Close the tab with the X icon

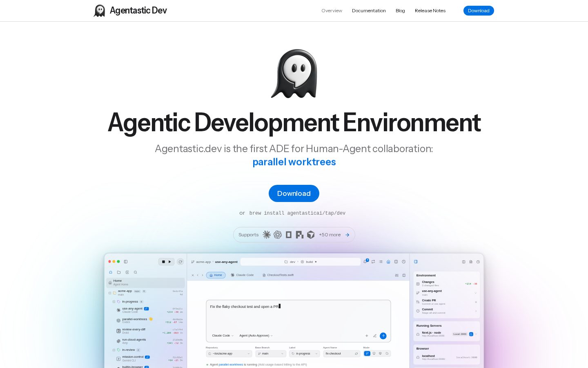tap(193, 275)
